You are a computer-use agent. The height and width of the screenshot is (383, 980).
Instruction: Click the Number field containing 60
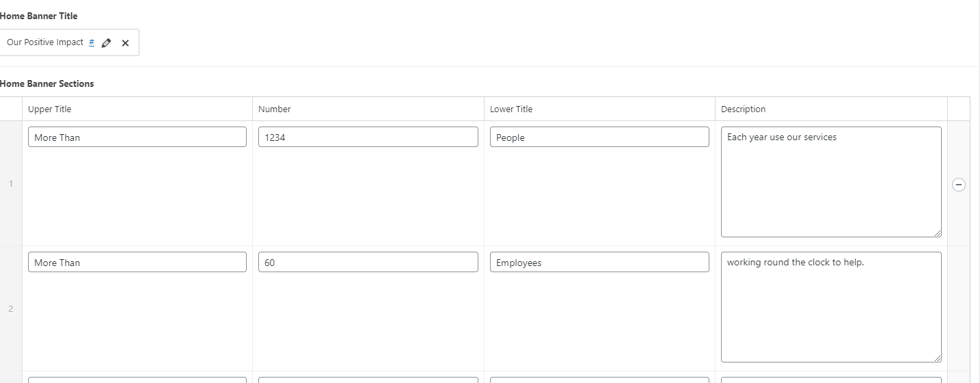(368, 262)
